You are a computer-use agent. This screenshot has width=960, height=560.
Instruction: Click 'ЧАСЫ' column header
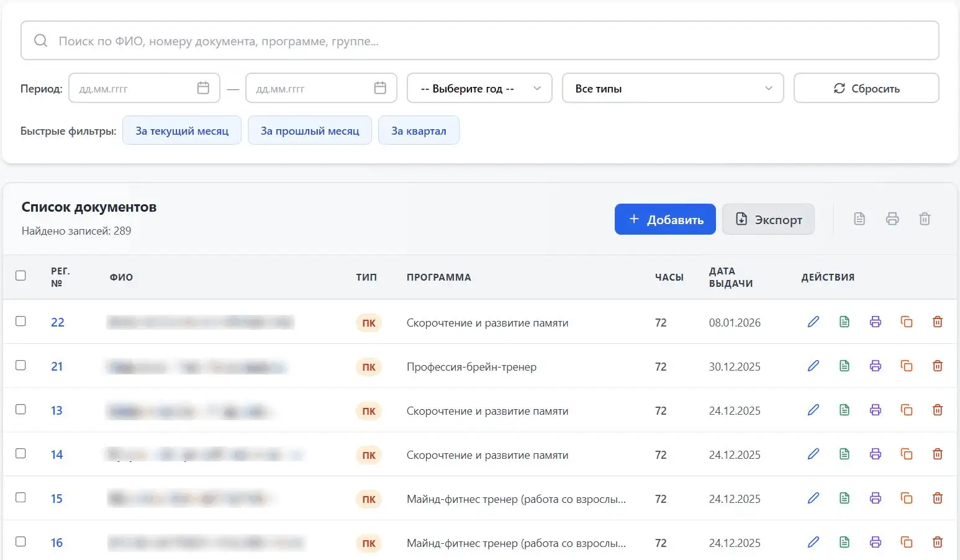[x=669, y=278]
